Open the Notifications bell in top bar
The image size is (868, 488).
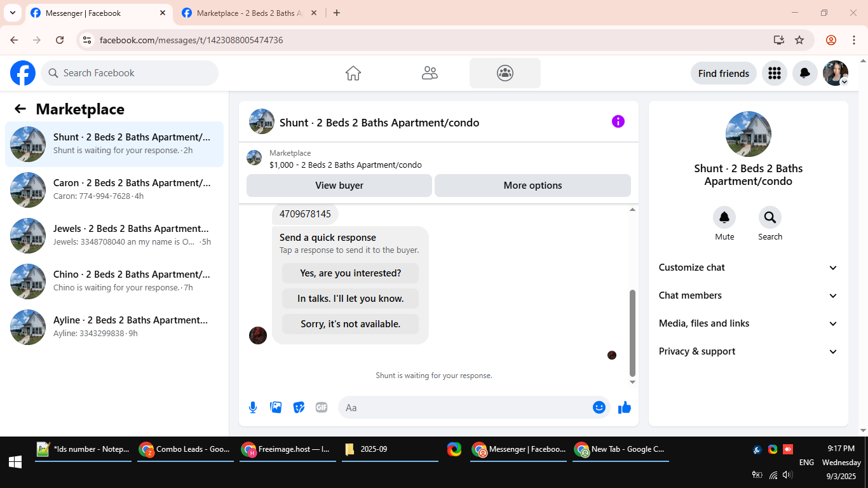[x=804, y=73]
